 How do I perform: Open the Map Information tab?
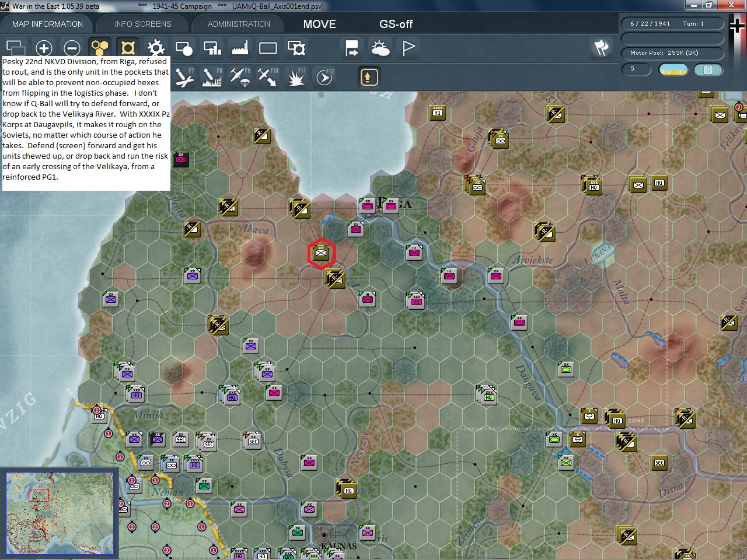click(x=47, y=24)
